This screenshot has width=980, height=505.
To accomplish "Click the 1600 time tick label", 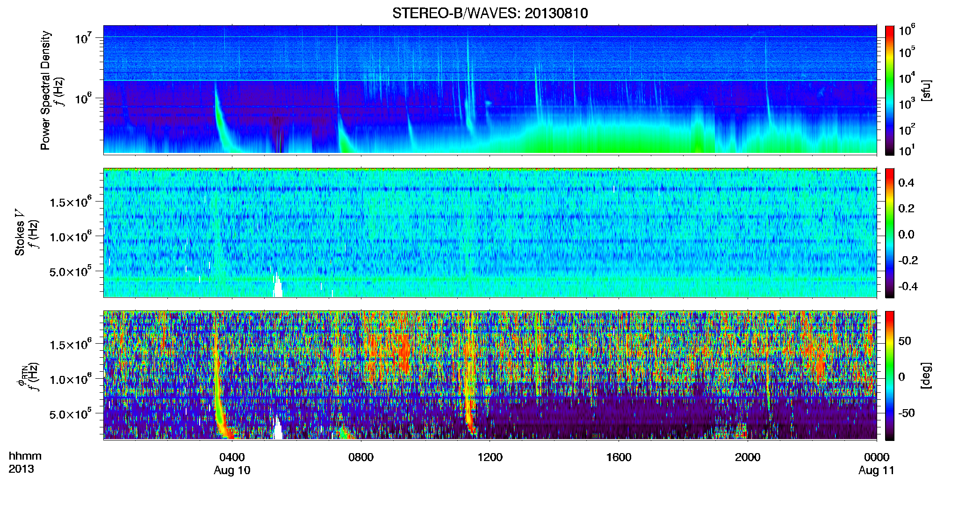I will point(619,457).
